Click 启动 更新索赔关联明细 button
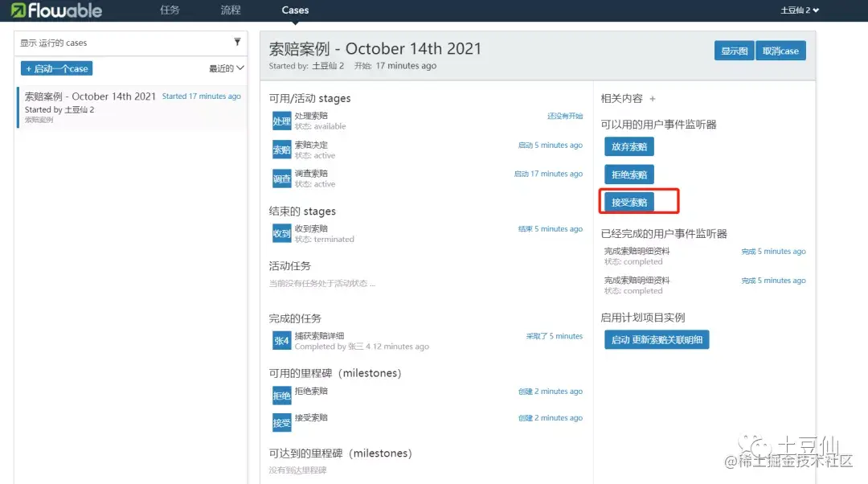 pyautogui.click(x=657, y=339)
